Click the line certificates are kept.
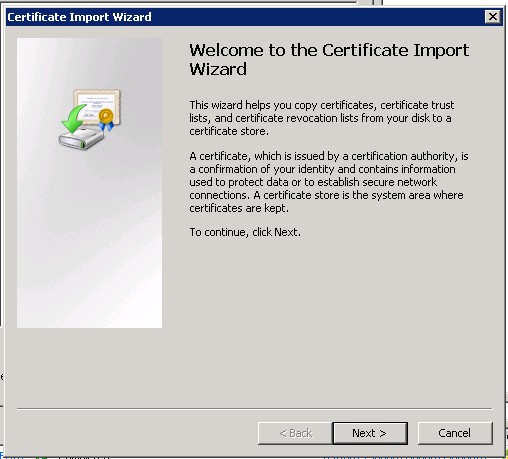 (239, 208)
